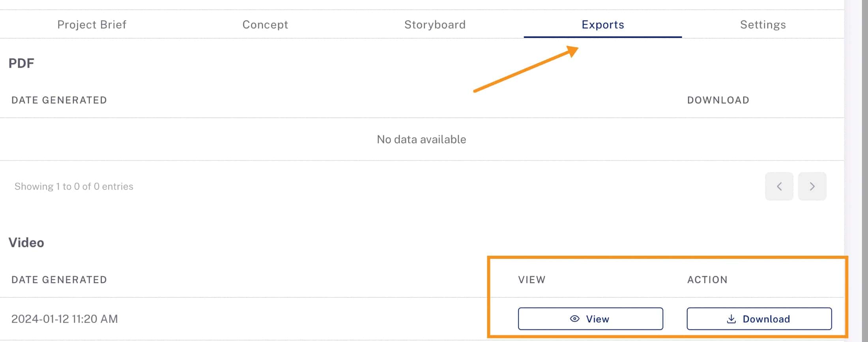Click the next page chevron
The height and width of the screenshot is (342, 868).
[812, 186]
